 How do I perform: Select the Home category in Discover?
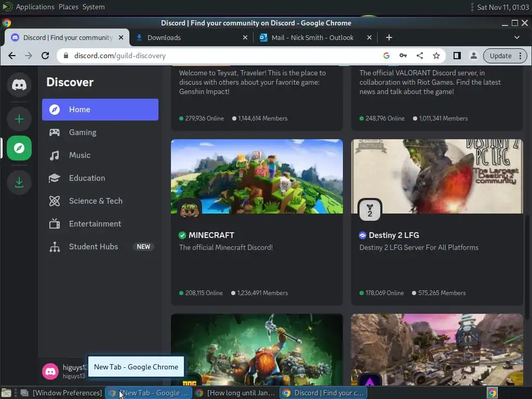point(100,110)
